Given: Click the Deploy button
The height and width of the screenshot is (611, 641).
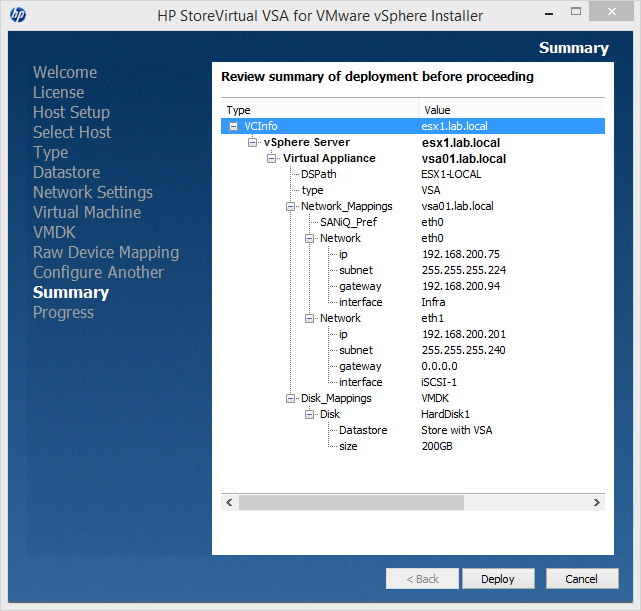Looking at the screenshot, I should tap(498, 579).
